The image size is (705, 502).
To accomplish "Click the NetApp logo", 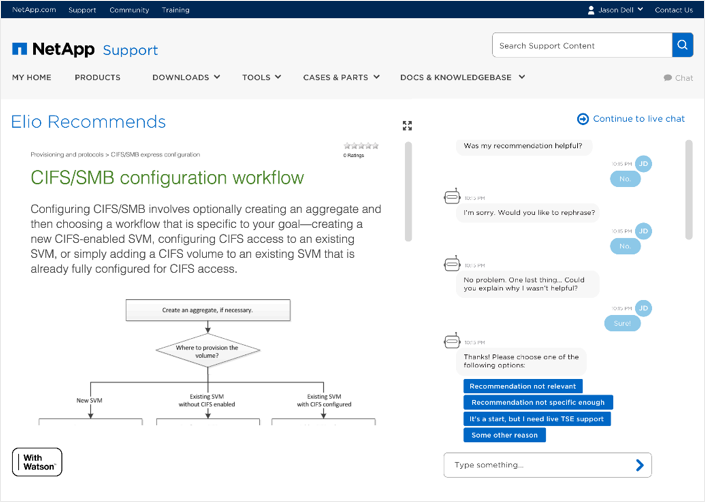I will (54, 49).
